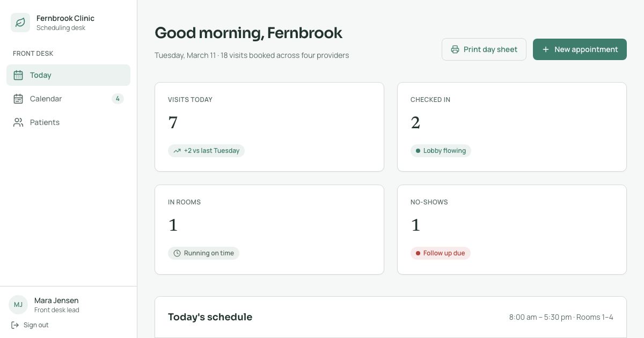
Task: Click the Calendar icon in sidebar
Action: pos(18,99)
